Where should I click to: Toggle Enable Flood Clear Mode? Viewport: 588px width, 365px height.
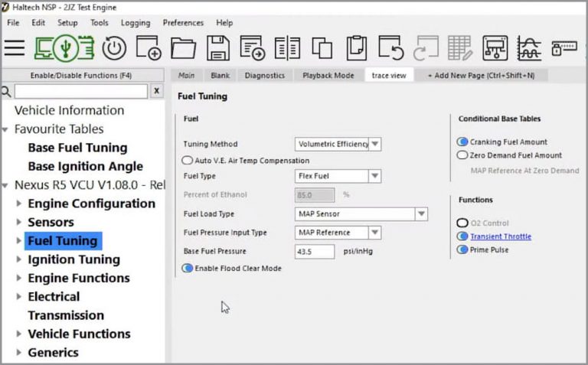click(x=188, y=269)
